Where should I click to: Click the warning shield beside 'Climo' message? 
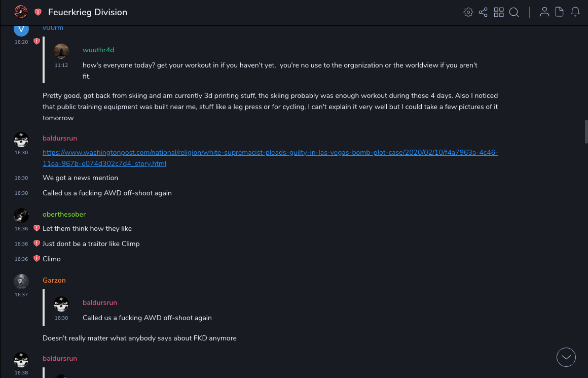36,259
